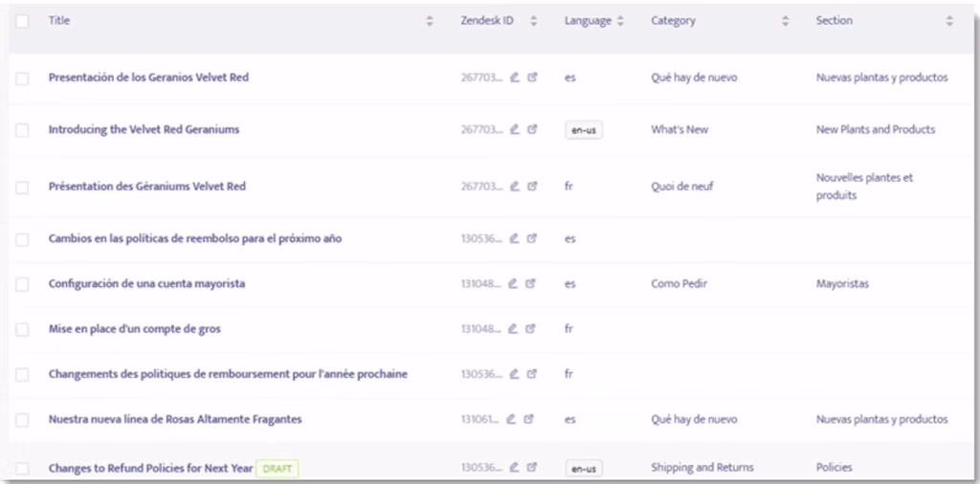Screen dimensions: 980x484
Task: Sort by Zendesk ID column arrows
Action: (533, 21)
